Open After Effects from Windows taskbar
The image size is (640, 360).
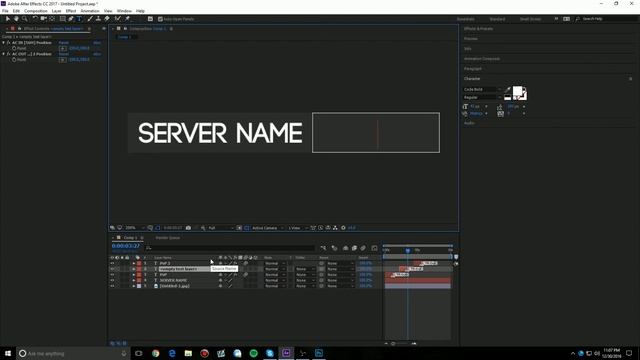286,353
